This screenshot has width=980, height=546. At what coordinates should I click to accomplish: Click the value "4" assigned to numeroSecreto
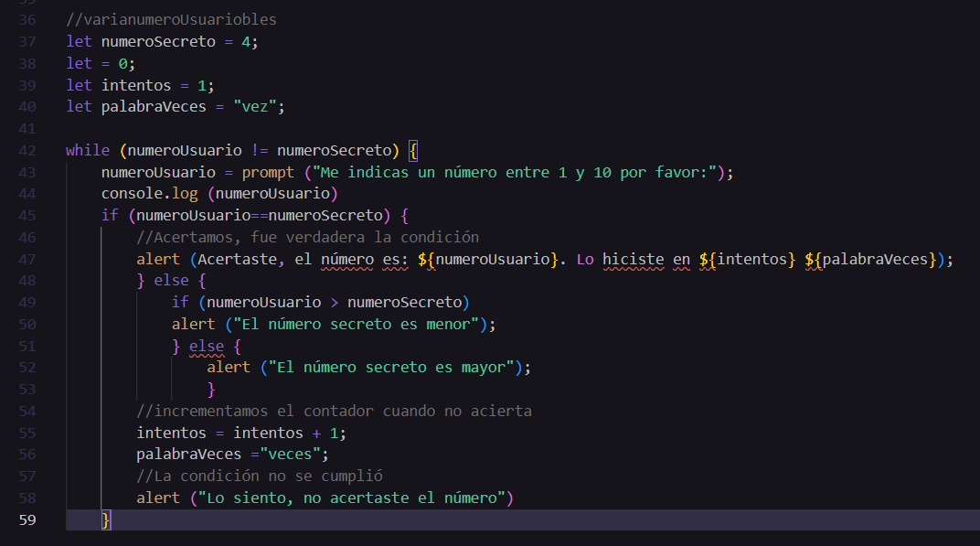tap(246, 42)
